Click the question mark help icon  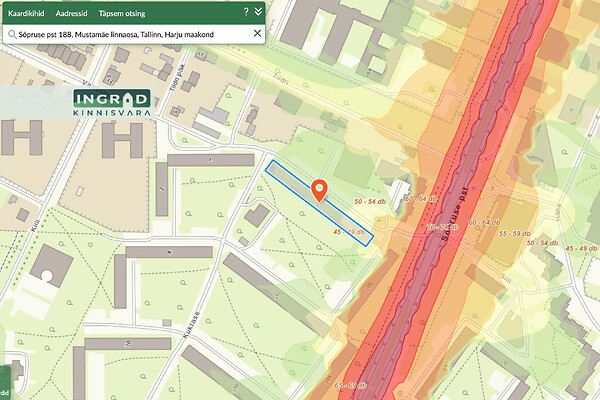click(246, 12)
